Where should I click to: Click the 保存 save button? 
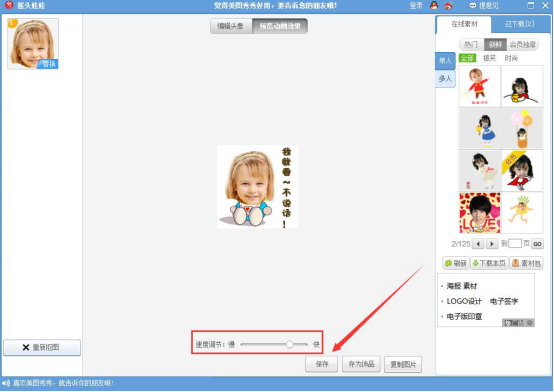pyautogui.click(x=322, y=364)
